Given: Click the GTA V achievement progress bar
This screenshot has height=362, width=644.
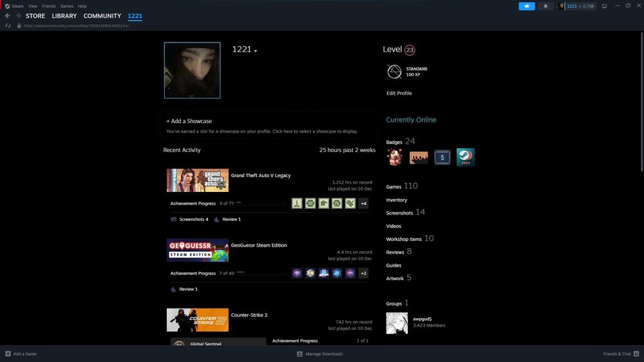Looking at the screenshot, I should click(261, 203).
